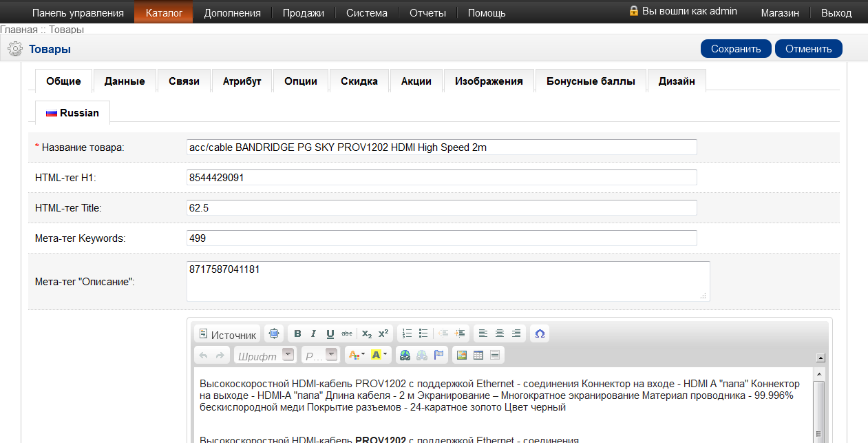Open the Система menu
The height and width of the screenshot is (443, 868).
[367, 13]
